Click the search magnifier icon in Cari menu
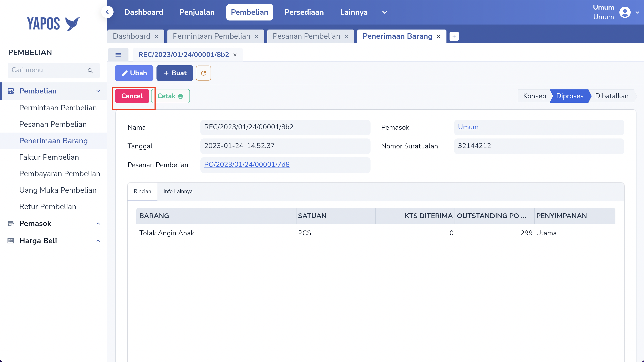Image resolution: width=644 pixels, height=362 pixels. [x=90, y=71]
